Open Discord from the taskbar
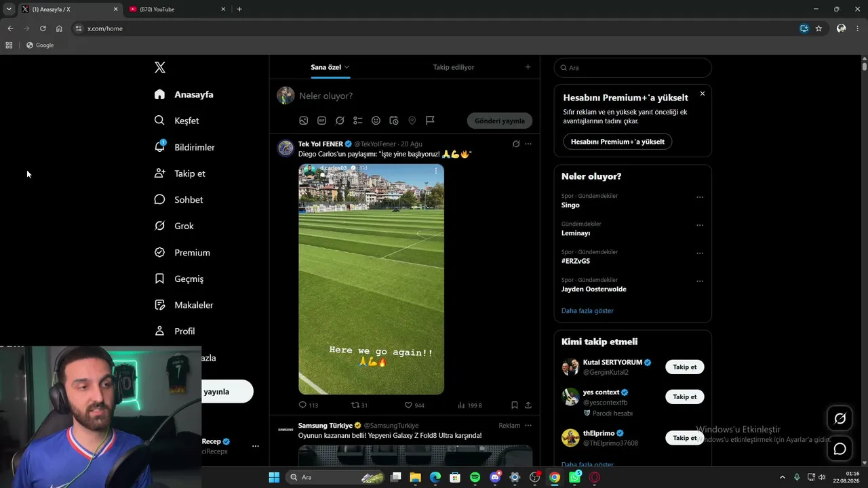Image resolution: width=868 pixels, height=488 pixels. point(495,477)
